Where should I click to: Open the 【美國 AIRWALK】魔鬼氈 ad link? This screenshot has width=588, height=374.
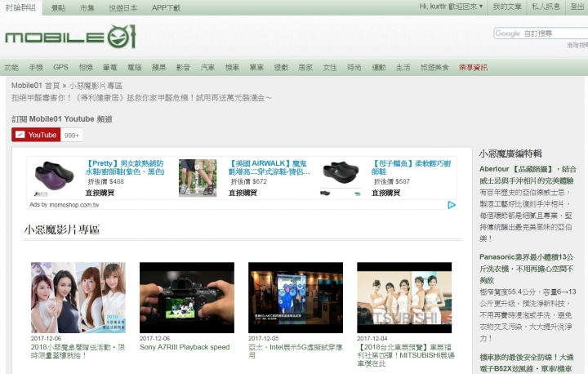point(269,167)
